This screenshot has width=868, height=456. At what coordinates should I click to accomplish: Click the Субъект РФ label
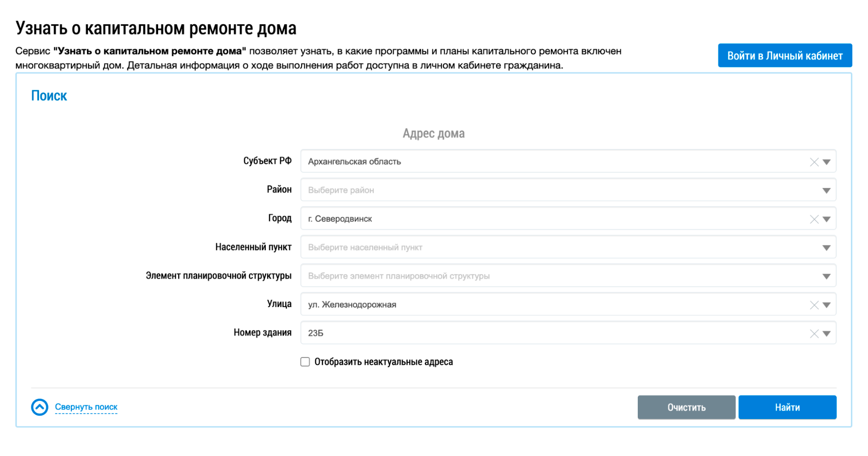[x=267, y=161]
